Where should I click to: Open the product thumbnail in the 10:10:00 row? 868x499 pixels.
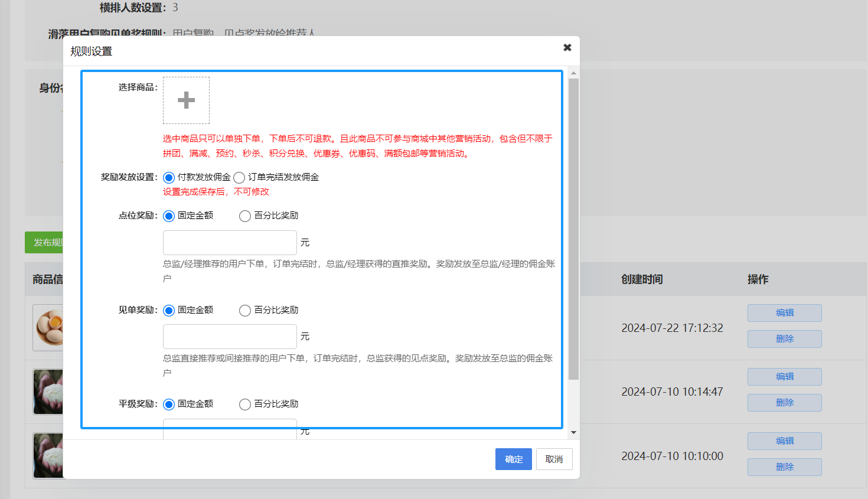48,456
